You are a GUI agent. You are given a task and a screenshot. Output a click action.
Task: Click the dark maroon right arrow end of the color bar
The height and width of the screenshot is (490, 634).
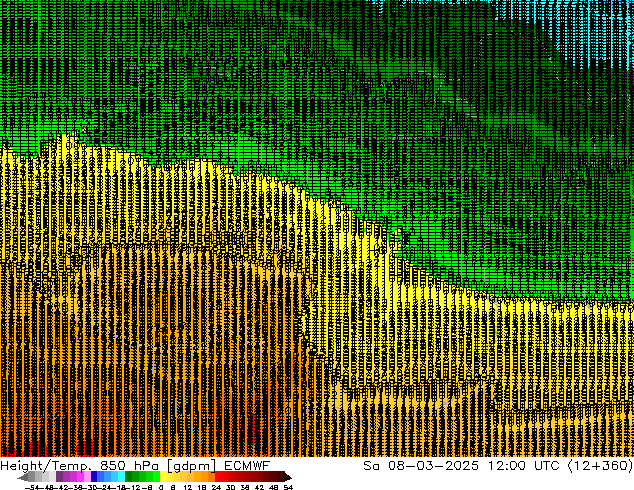click(x=288, y=477)
